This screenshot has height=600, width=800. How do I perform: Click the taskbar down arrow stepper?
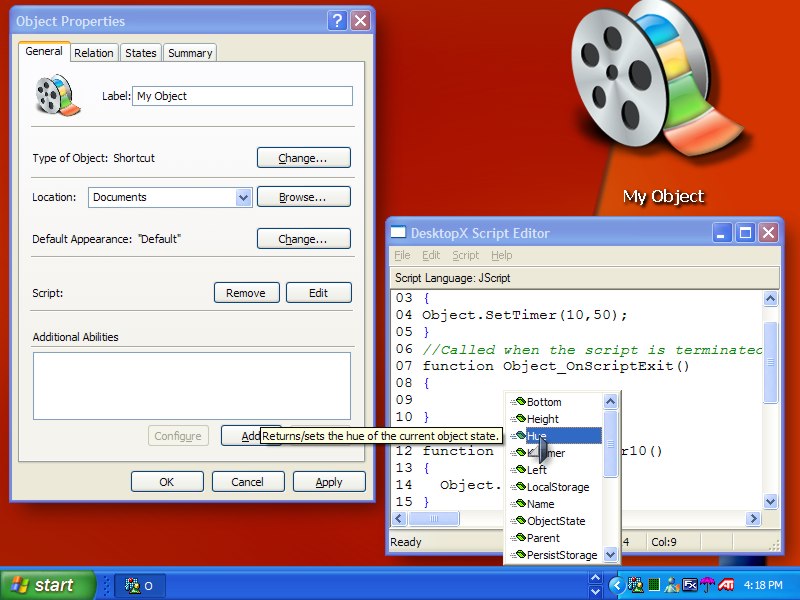click(595, 592)
